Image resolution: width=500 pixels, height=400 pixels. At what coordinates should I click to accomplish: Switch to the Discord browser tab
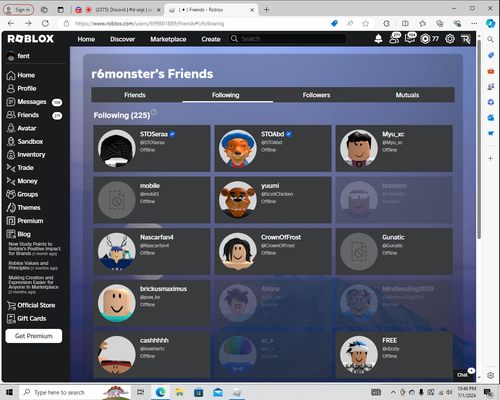point(117,10)
